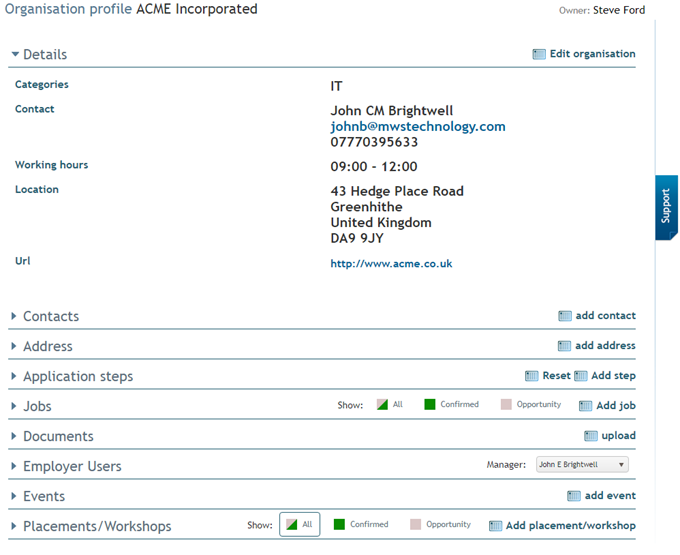
Task: Select All filter in Placements/Workshops
Action: pyautogui.click(x=300, y=525)
